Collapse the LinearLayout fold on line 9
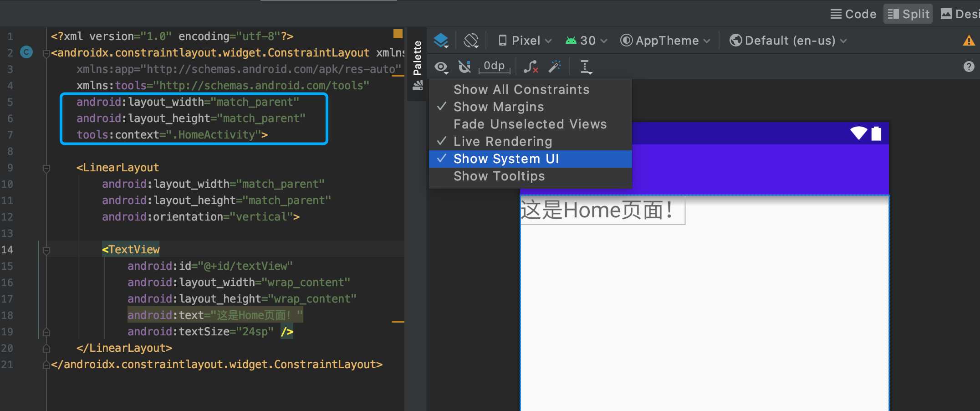The image size is (980, 411). click(x=46, y=169)
